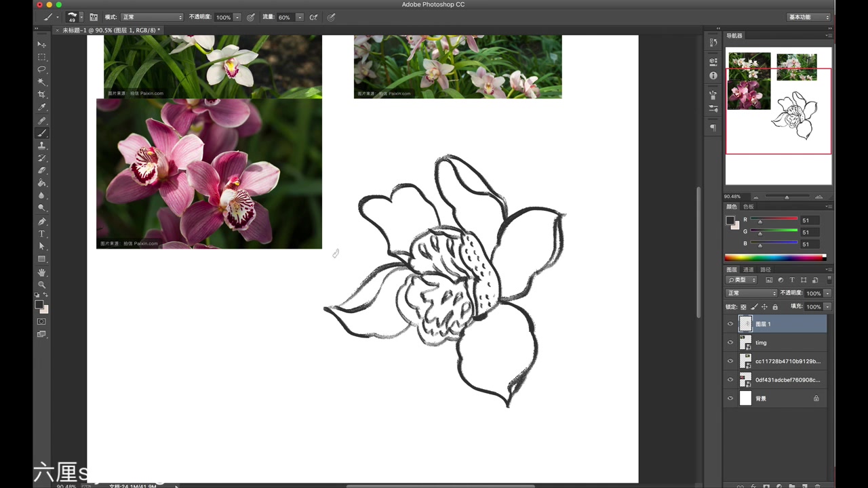Select the 导航器 navigator tab
The width and height of the screenshot is (868, 488).
pos(734,36)
